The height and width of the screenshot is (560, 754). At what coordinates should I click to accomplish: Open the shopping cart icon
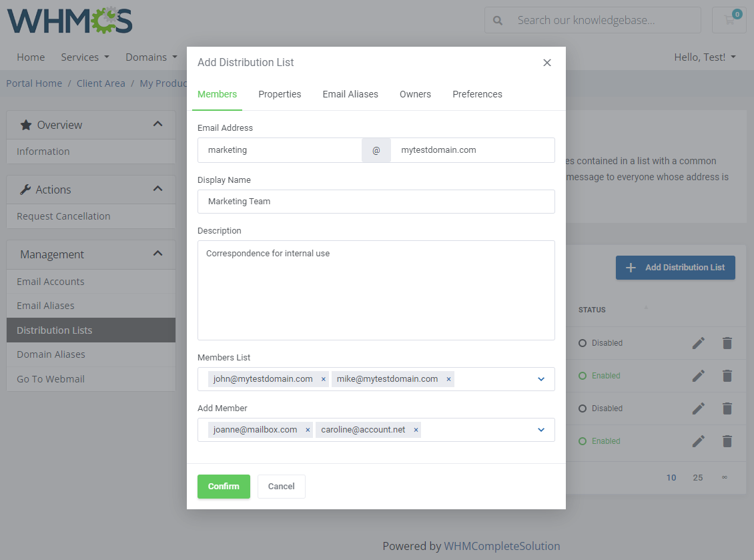(x=729, y=20)
